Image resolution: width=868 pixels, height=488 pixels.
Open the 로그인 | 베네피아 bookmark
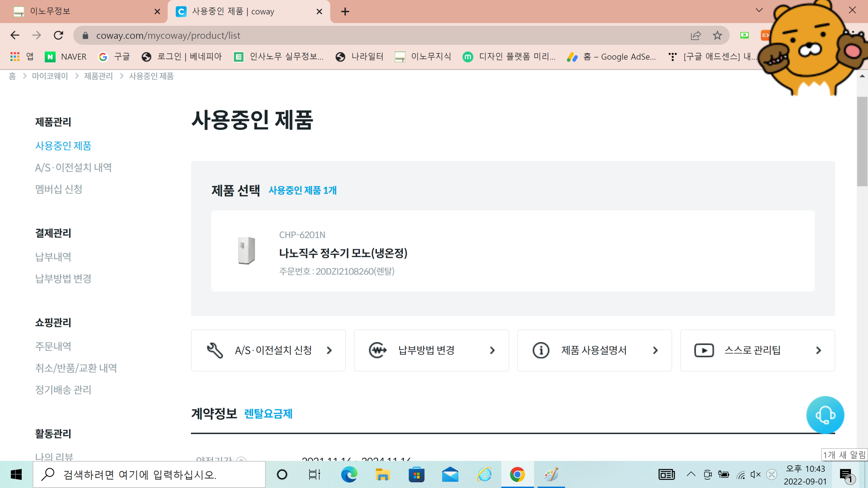182,57
